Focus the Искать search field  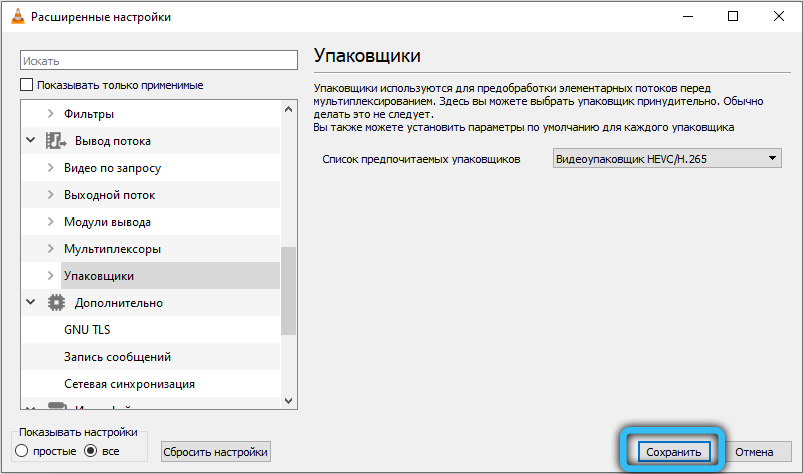[159, 60]
